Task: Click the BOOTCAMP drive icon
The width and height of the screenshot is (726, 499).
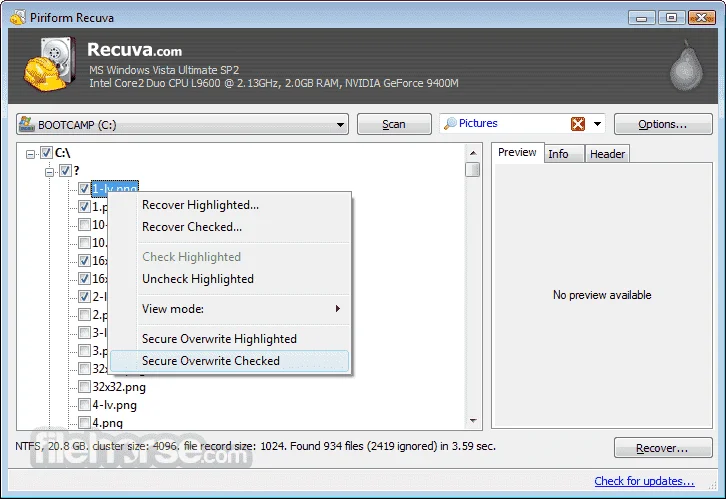Action: pyautogui.click(x=26, y=124)
